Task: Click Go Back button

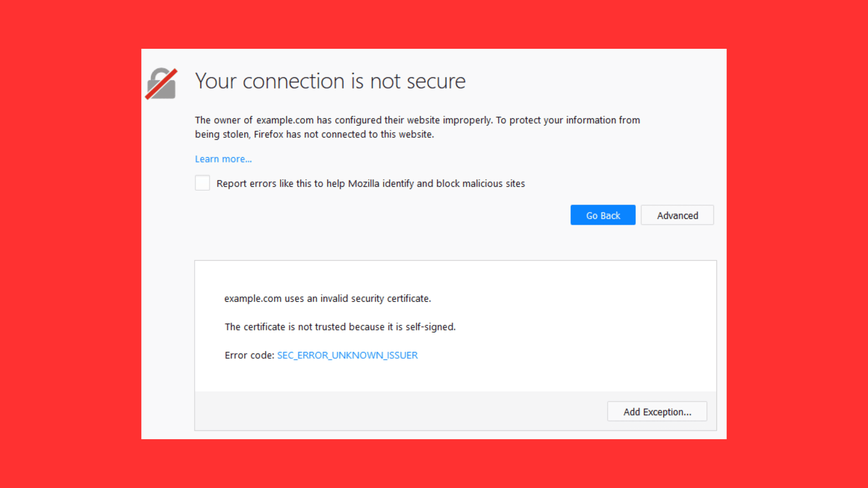Action: click(603, 215)
